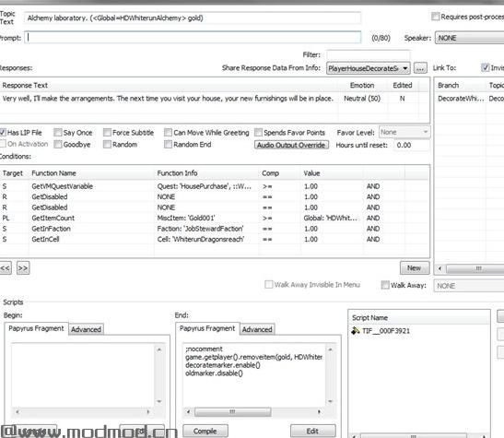This screenshot has width=504, height=438.
Task: Click the next >> button
Action: click(23, 268)
